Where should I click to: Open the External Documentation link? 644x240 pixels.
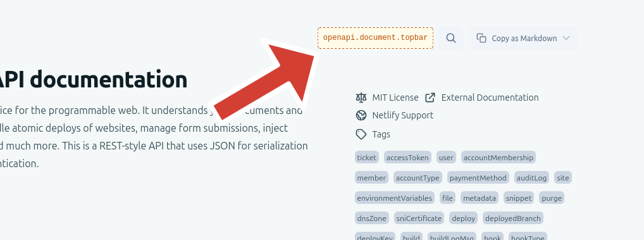tap(490, 98)
